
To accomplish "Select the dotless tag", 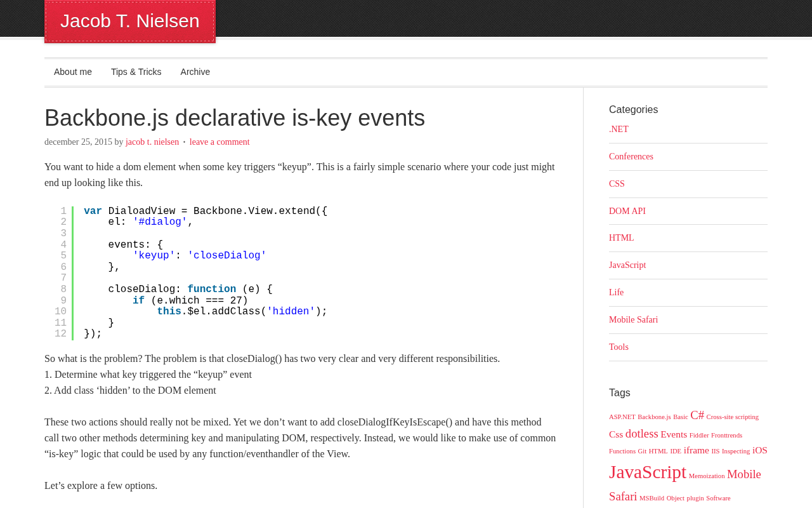I will click(641, 434).
